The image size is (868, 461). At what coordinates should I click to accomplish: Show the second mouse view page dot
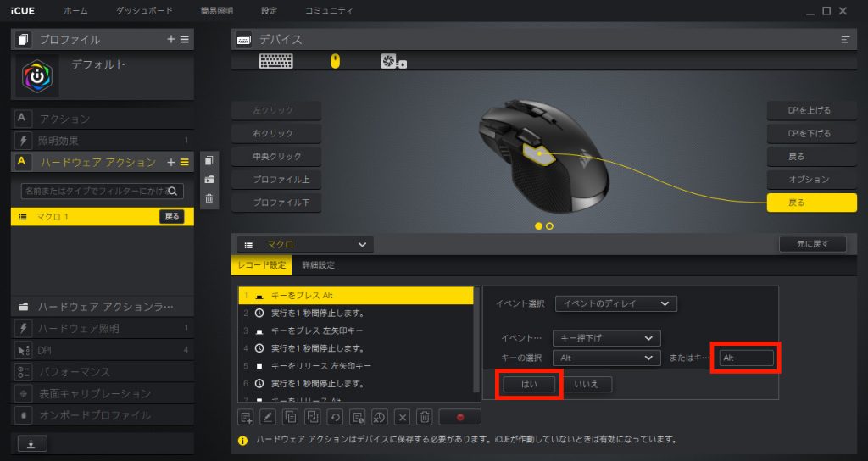[549, 225]
